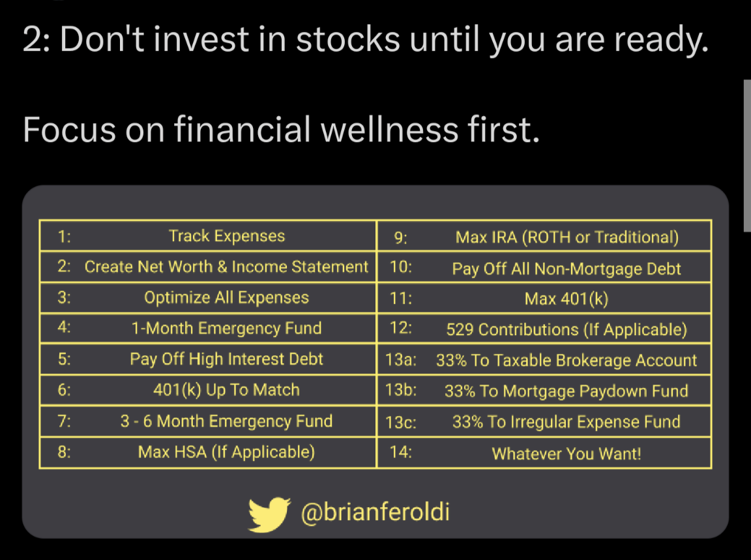751x560 pixels.
Task: Select 'Pay Off All Non-Mortgage Debt' cell
Action: [x=567, y=268]
